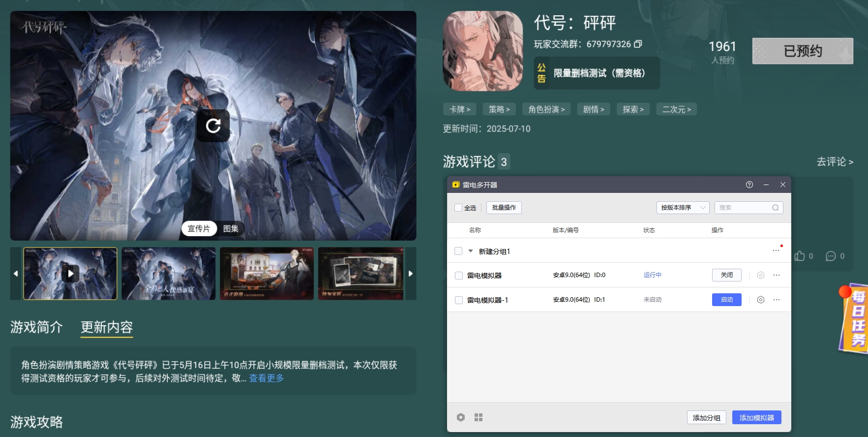Click 关闭 to stop 雷电模拟器
This screenshot has height=437, width=868.
tap(727, 275)
